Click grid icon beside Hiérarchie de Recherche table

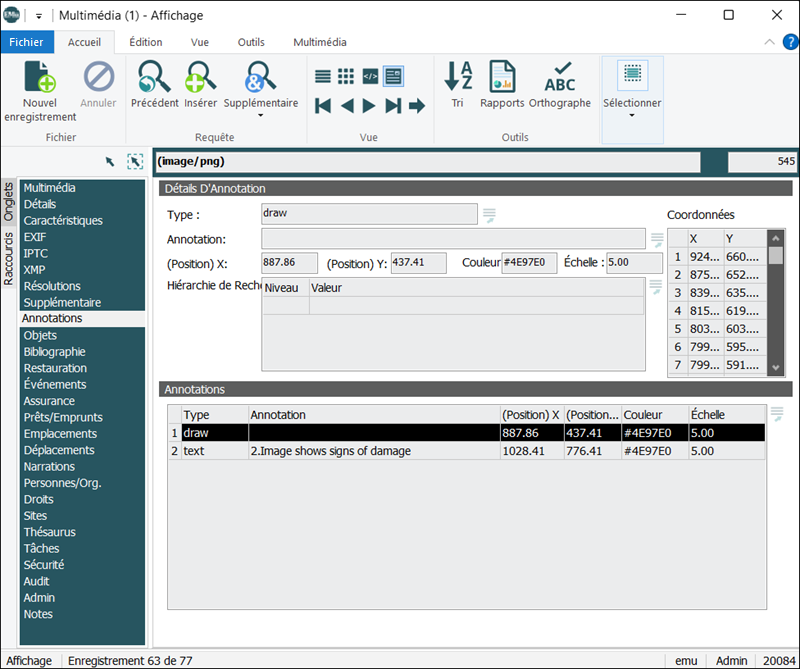coord(656,287)
